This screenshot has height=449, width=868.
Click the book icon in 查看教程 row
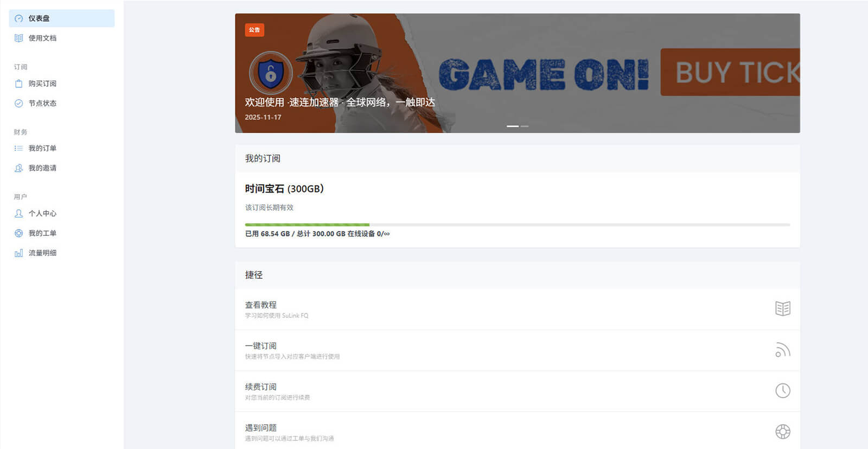(x=782, y=309)
